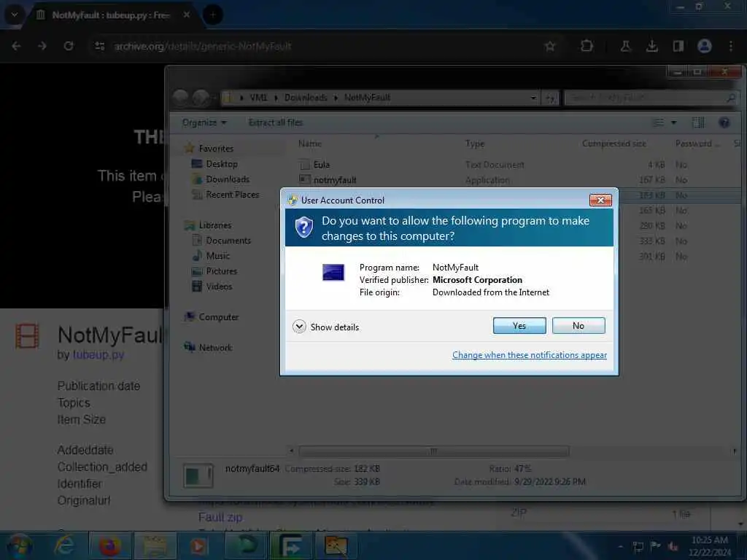The height and width of the screenshot is (560, 747).
Task: Sort by Compressed size column header
Action: (614, 144)
